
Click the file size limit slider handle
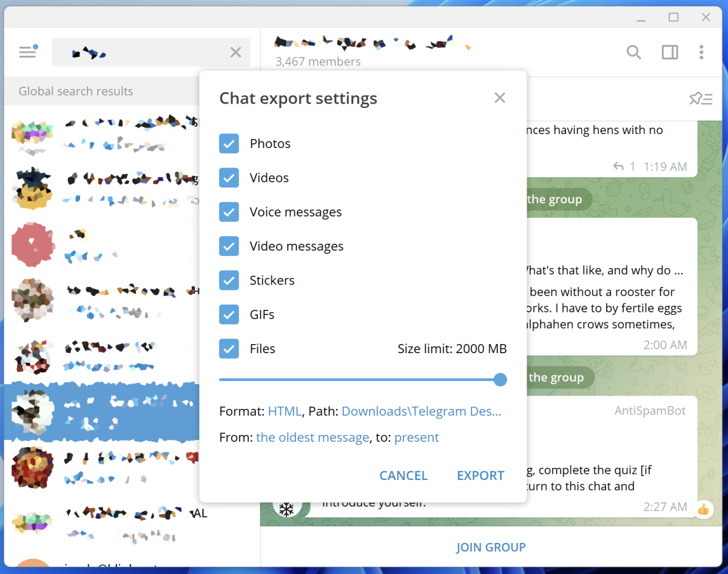click(x=500, y=380)
